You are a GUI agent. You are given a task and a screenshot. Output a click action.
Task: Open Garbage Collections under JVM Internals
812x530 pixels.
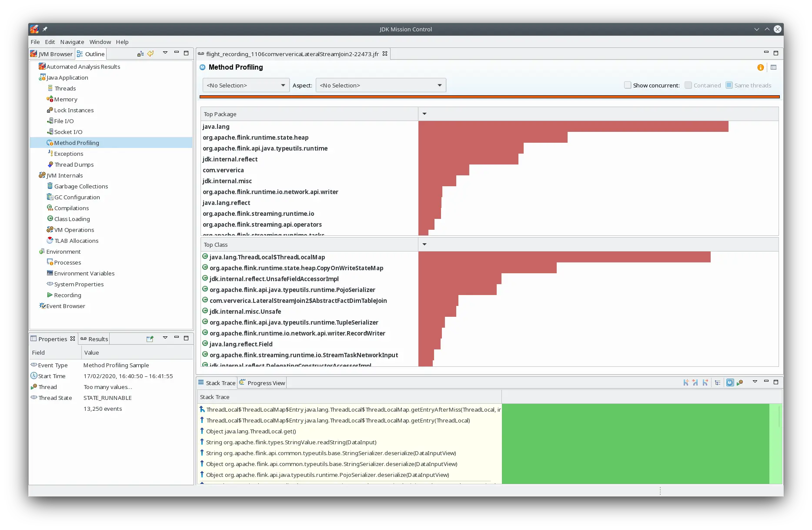tap(81, 186)
